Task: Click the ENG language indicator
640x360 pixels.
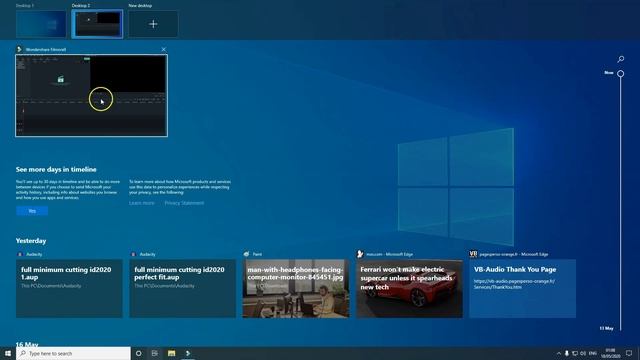Action: (593, 353)
